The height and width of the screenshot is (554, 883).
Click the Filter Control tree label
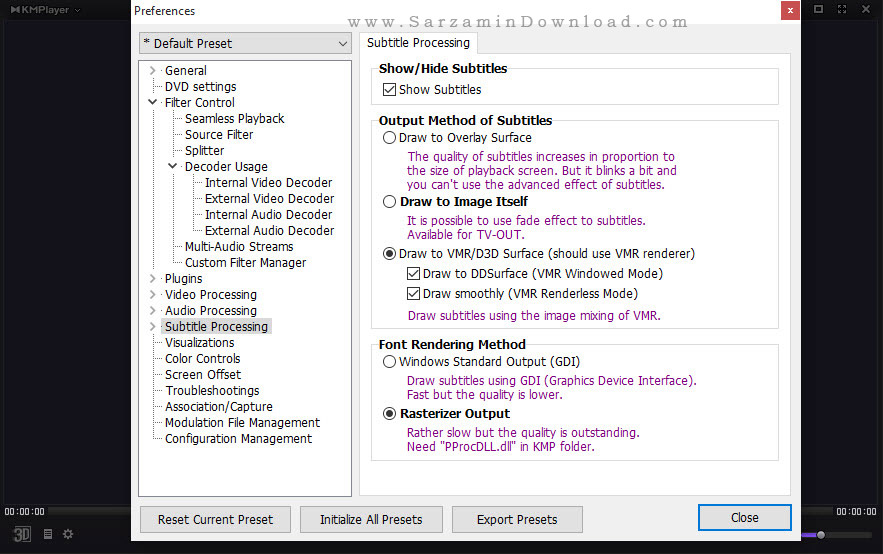(x=199, y=102)
